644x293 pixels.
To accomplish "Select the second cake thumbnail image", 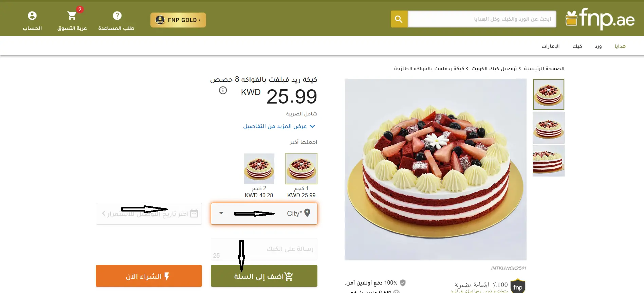I will tap(549, 128).
